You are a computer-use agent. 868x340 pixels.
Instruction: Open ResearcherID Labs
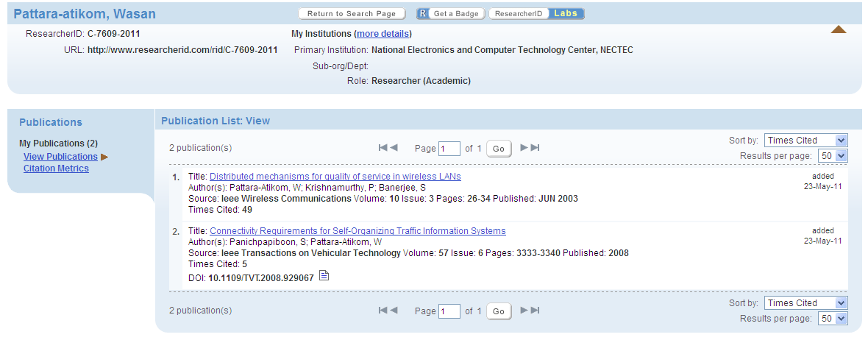click(536, 14)
